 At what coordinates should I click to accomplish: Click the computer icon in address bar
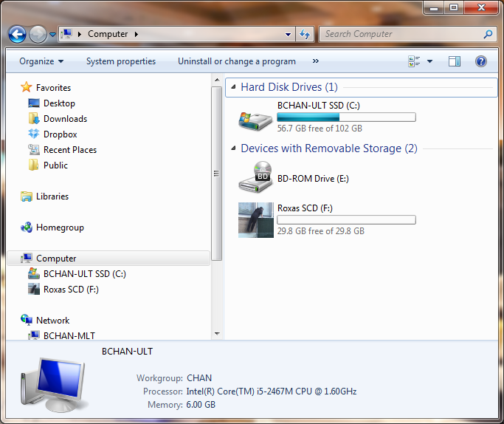[x=67, y=34]
